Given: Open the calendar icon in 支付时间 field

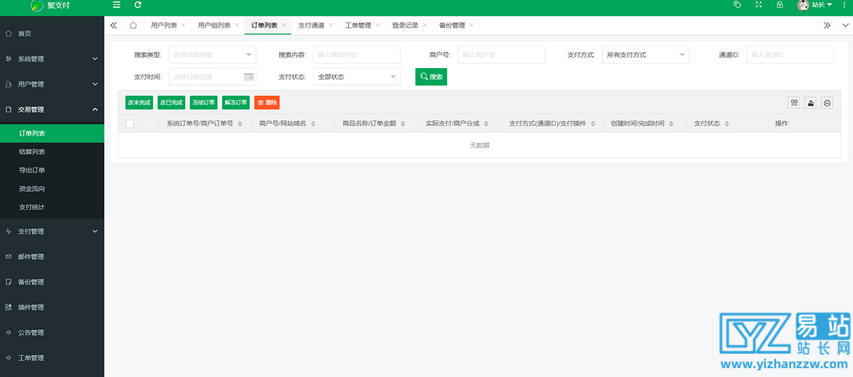Looking at the screenshot, I should click(249, 77).
